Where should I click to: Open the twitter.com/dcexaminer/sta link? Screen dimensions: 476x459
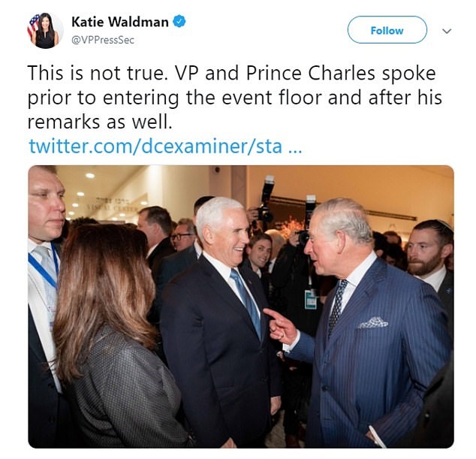tap(155, 146)
